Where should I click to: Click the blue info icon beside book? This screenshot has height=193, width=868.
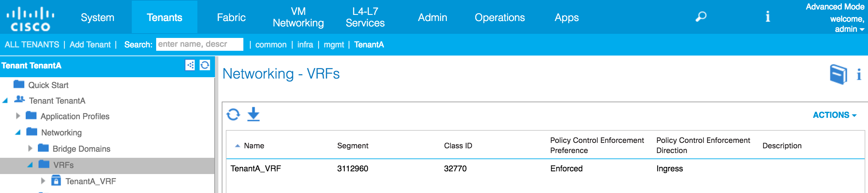[859, 74]
